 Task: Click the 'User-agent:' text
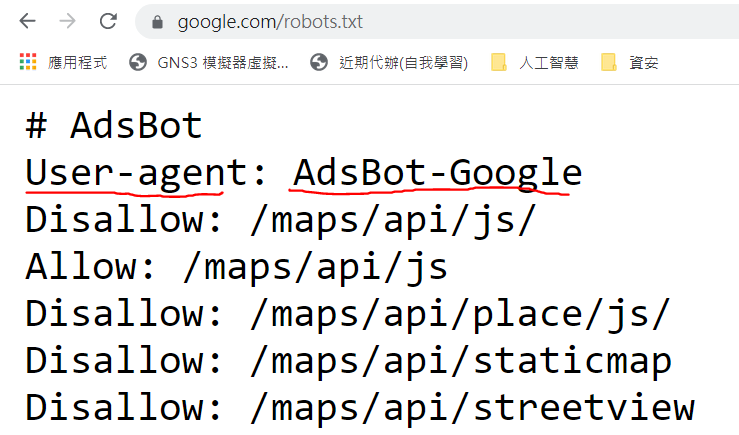[146, 174]
